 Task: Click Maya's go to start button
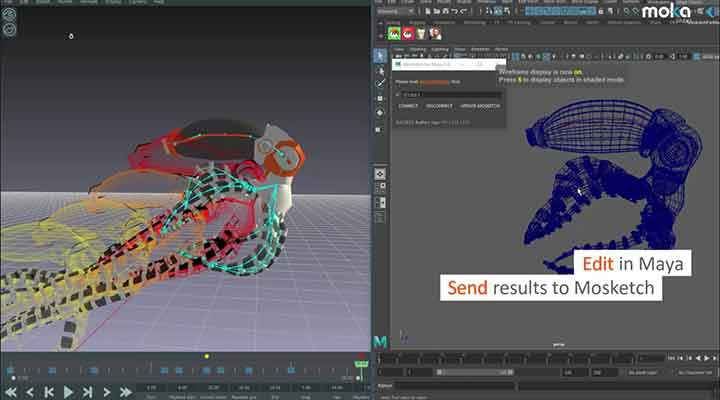(672, 358)
